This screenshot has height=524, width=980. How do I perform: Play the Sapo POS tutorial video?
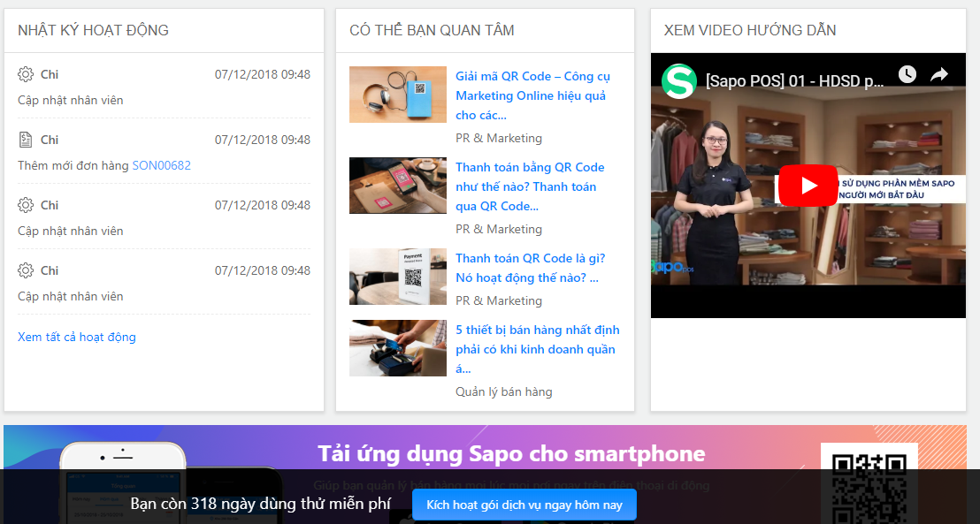pos(808,186)
